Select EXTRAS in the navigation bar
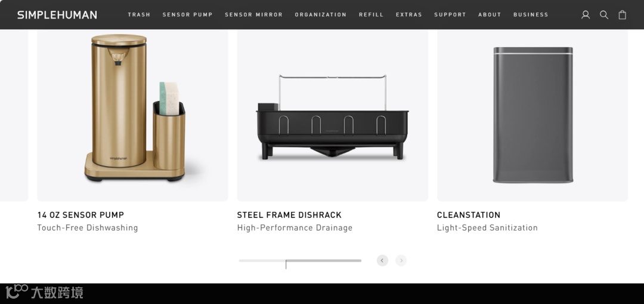Viewport: 644px width, 304px height. click(409, 14)
